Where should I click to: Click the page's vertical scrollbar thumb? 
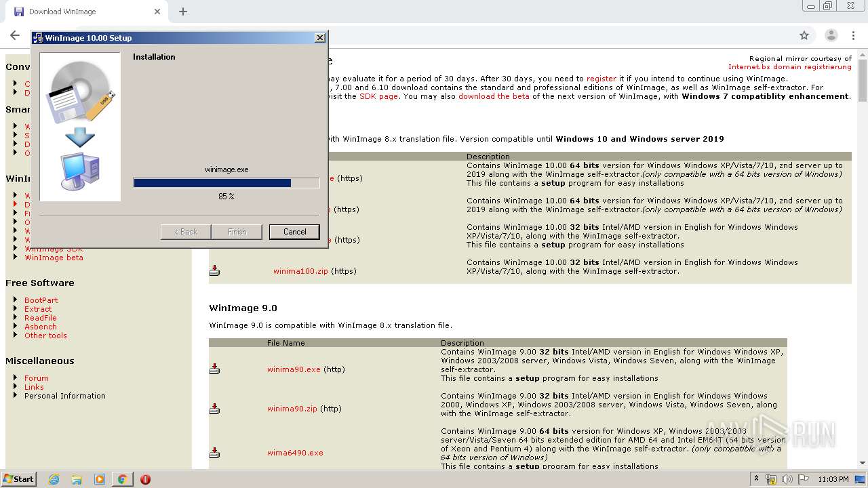click(863, 79)
